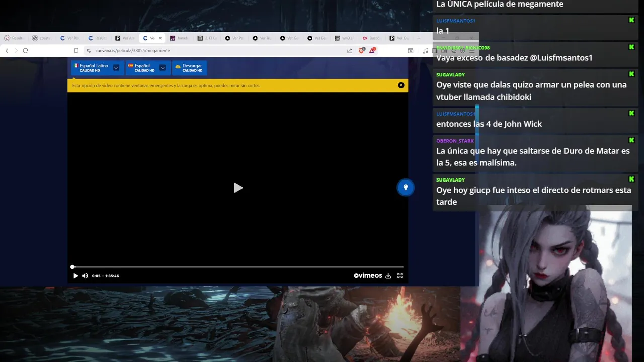The width and height of the screenshot is (644, 362).
Task: Click chat username LUISFMSANTOS1 above 'la 1'
Action: click(456, 21)
